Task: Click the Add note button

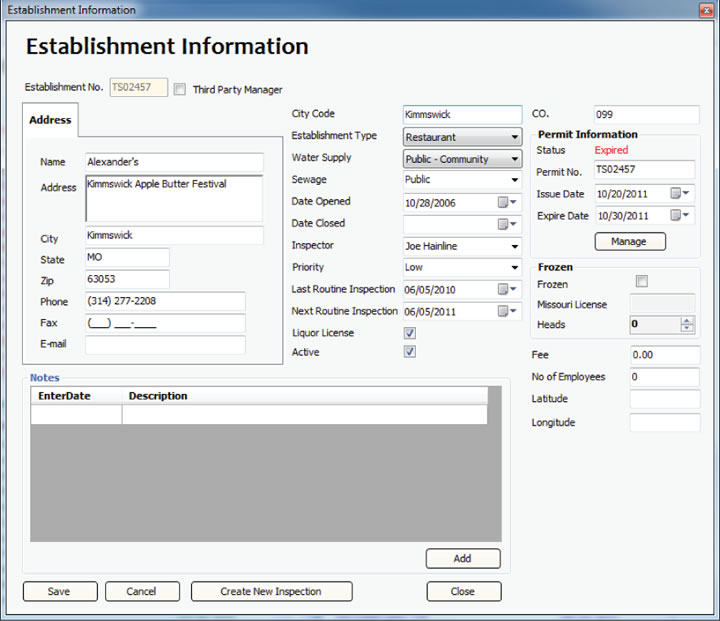Action: 463,559
